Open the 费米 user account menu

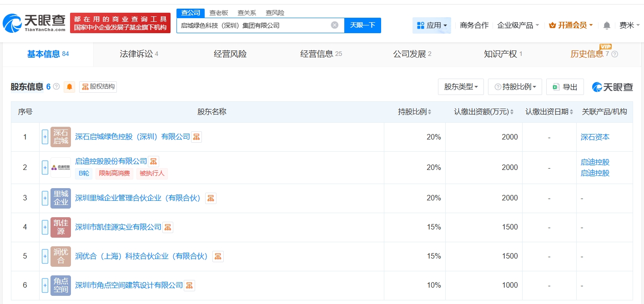[629, 25]
